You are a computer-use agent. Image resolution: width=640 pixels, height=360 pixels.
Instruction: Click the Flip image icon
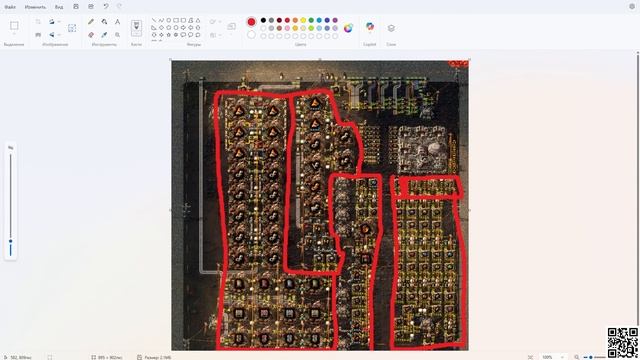[x=52, y=35]
